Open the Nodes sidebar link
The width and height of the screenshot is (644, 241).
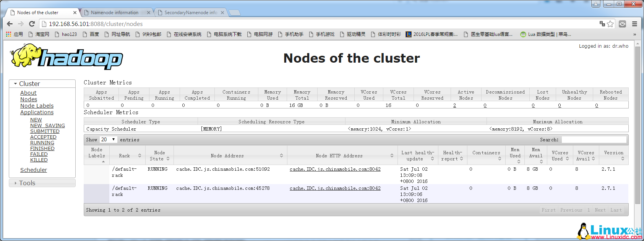coord(29,99)
